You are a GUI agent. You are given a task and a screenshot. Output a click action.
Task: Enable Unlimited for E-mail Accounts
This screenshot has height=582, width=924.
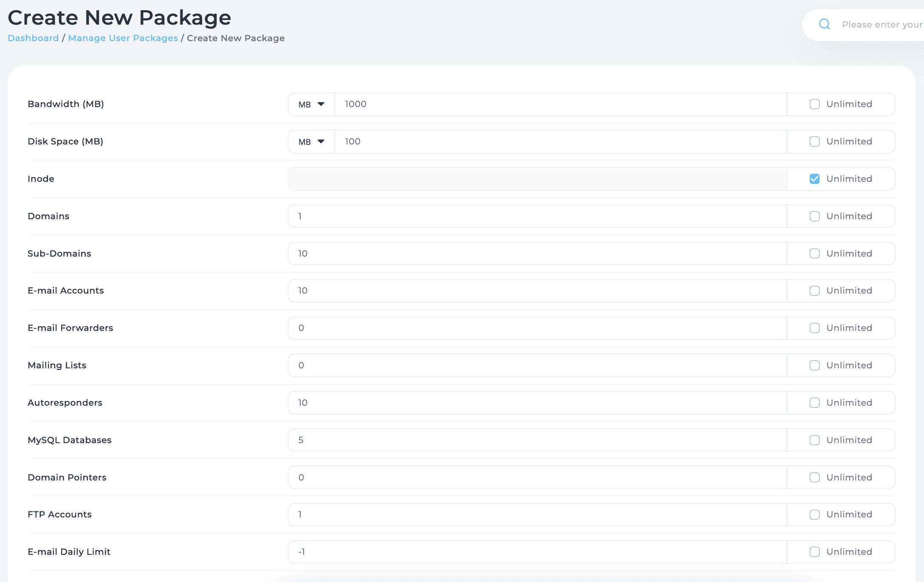[x=814, y=291]
